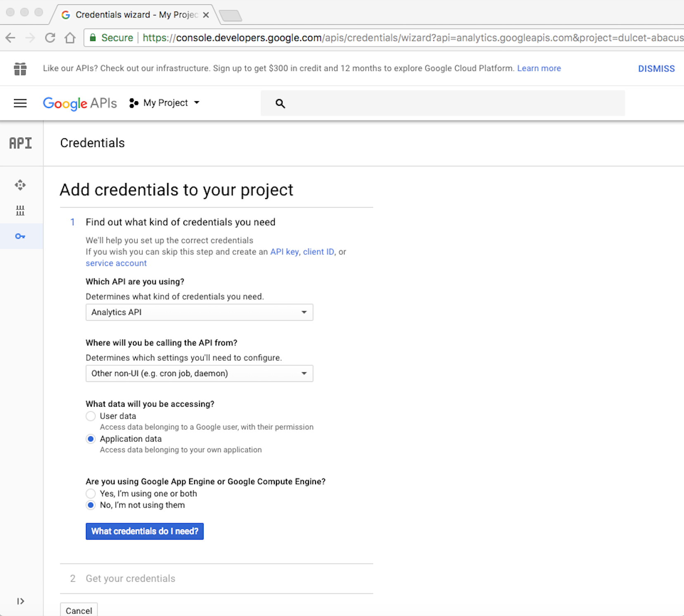Select the User data radio button
Screen dimensions: 684x616
90,416
